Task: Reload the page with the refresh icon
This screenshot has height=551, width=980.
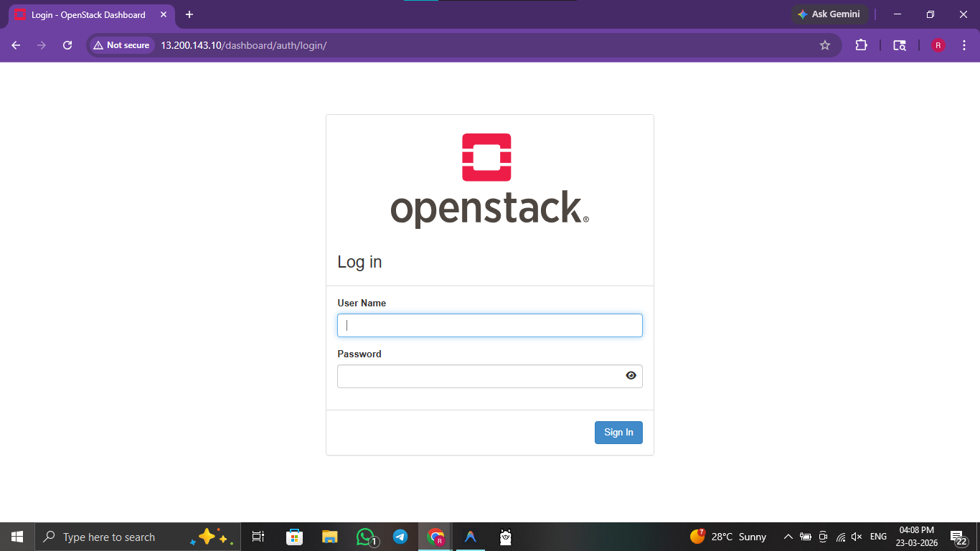Action: click(x=67, y=45)
